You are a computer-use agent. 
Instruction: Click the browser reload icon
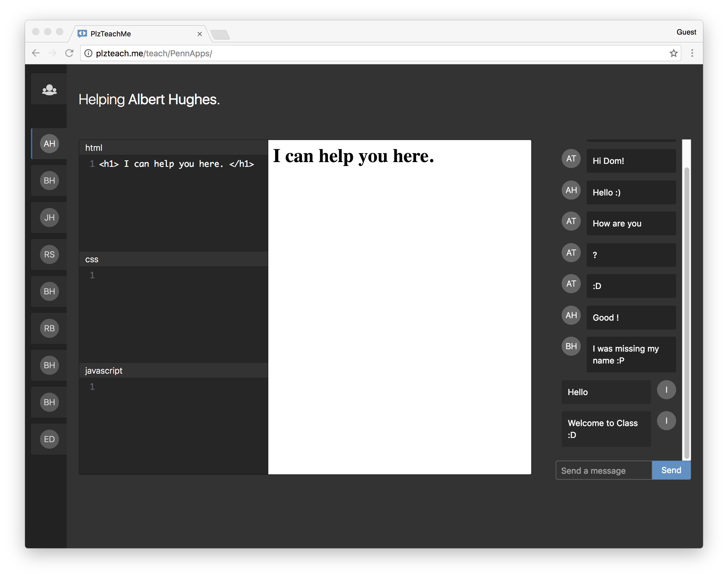[x=69, y=53]
